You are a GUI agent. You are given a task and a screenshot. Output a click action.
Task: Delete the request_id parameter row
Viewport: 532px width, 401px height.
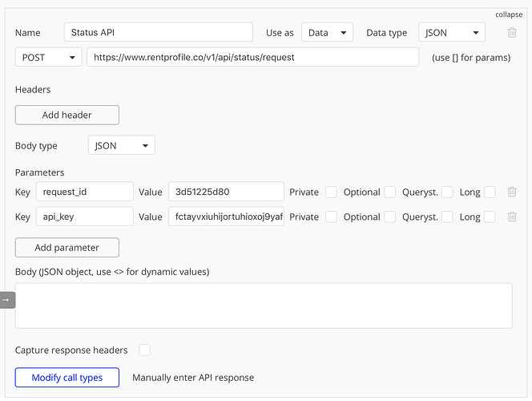coord(512,192)
